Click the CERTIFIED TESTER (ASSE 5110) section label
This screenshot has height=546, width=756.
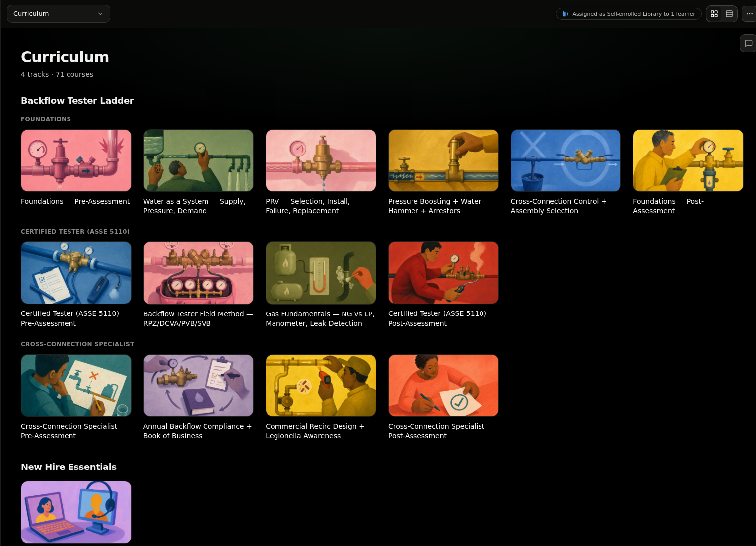point(75,232)
